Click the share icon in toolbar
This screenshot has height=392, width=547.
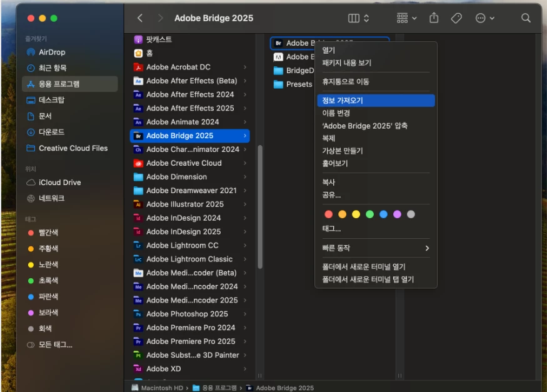point(434,18)
